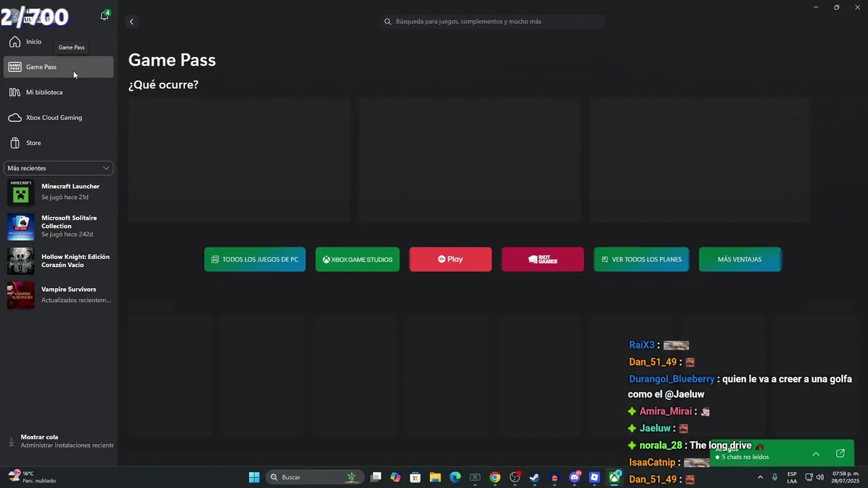Image resolution: width=868 pixels, height=488 pixels.
Task: Open the Store section in sidebar
Action: (x=58, y=143)
